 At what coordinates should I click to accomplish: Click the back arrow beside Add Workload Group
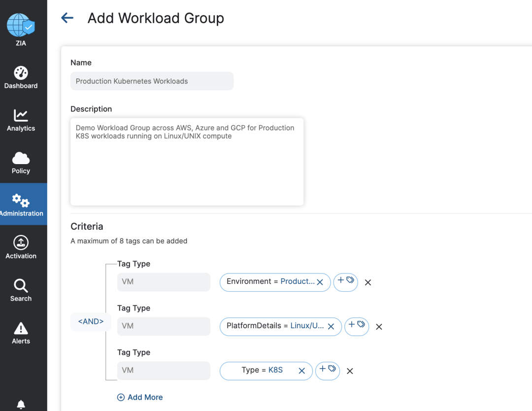coord(67,18)
